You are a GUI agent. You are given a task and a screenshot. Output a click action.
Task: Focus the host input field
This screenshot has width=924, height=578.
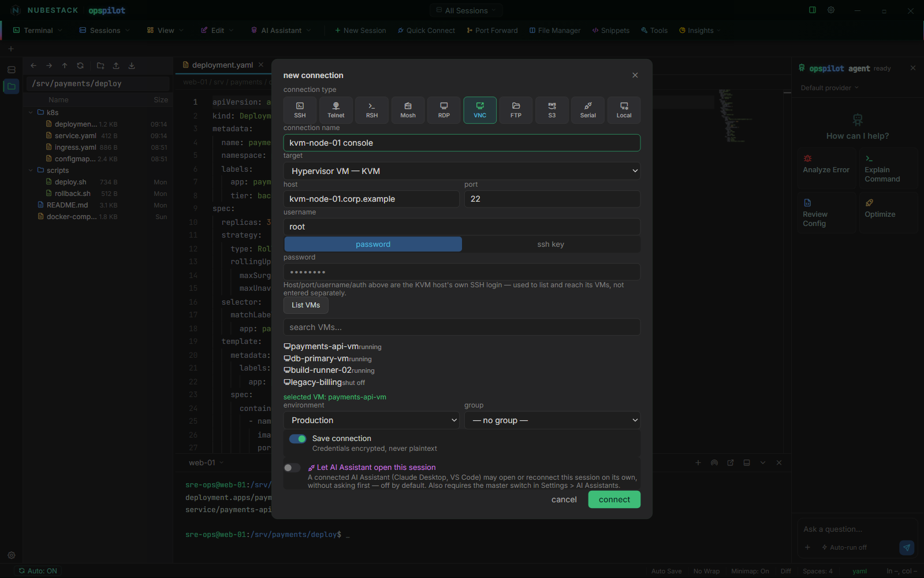point(371,199)
